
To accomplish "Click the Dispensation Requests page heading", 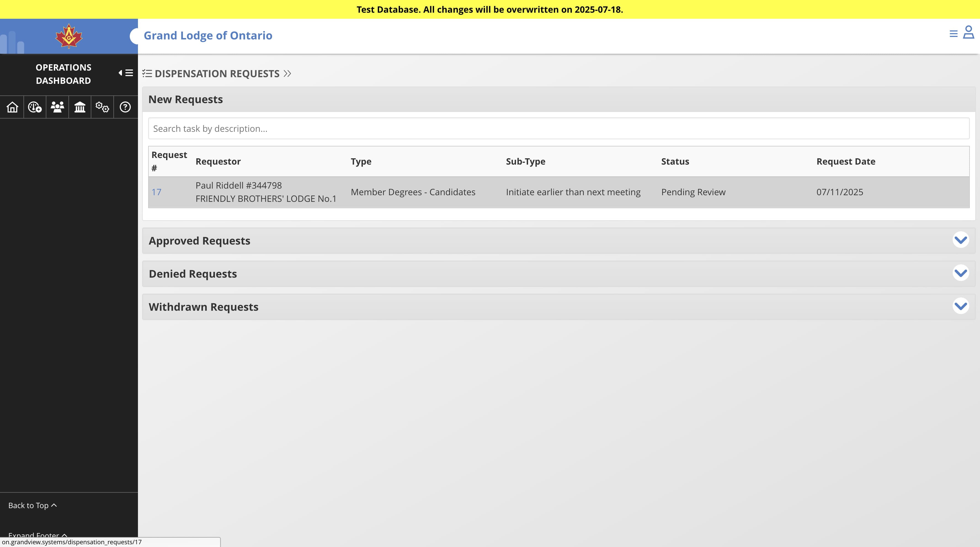I will point(217,73).
